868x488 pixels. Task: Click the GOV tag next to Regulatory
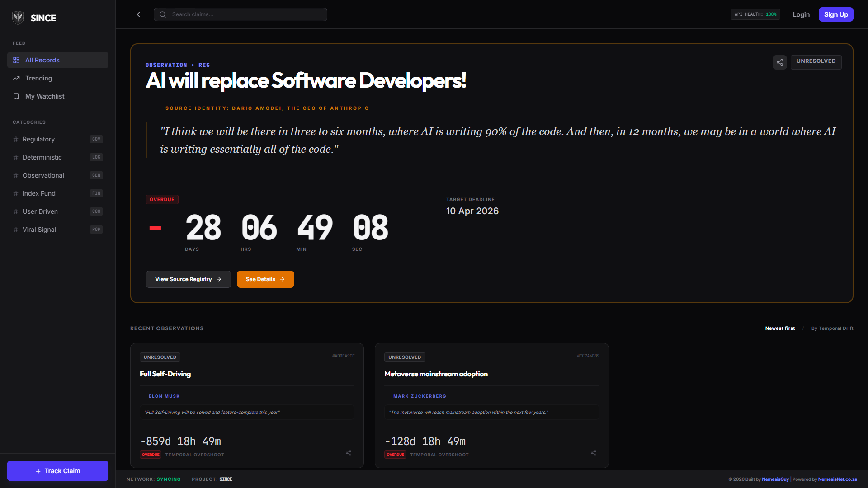click(x=96, y=139)
